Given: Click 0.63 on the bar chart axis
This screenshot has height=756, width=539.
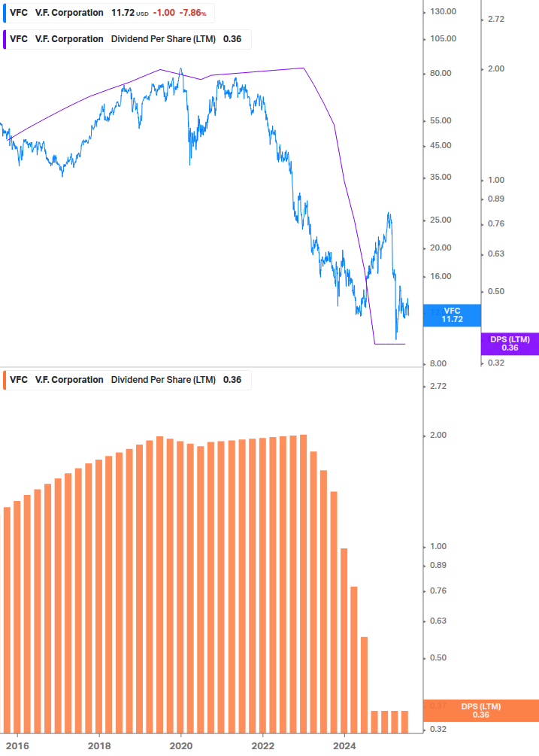Looking at the screenshot, I should pyautogui.click(x=438, y=621).
